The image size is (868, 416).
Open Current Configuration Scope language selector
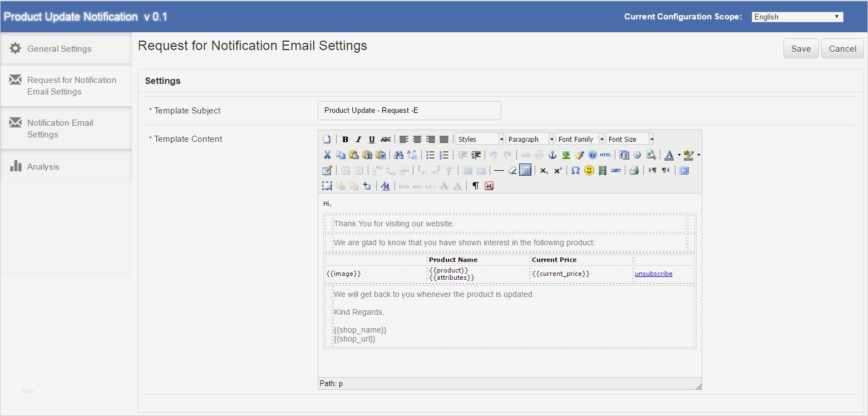pos(797,17)
